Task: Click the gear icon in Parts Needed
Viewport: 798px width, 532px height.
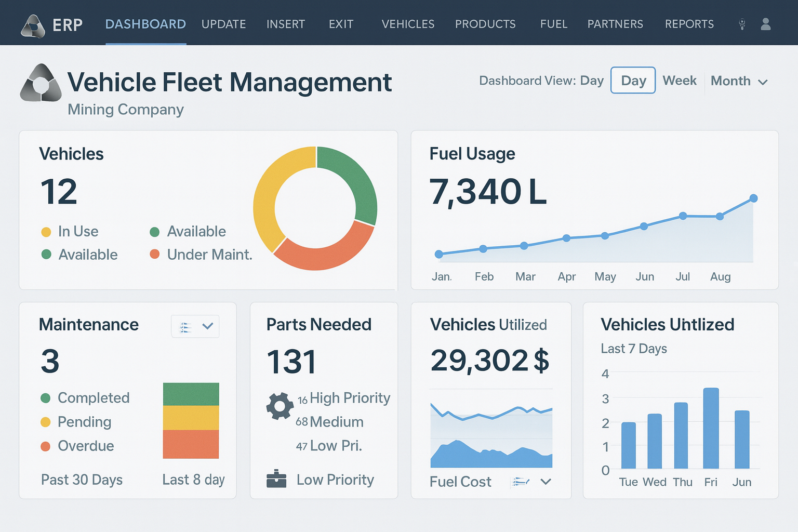Action: click(280, 406)
